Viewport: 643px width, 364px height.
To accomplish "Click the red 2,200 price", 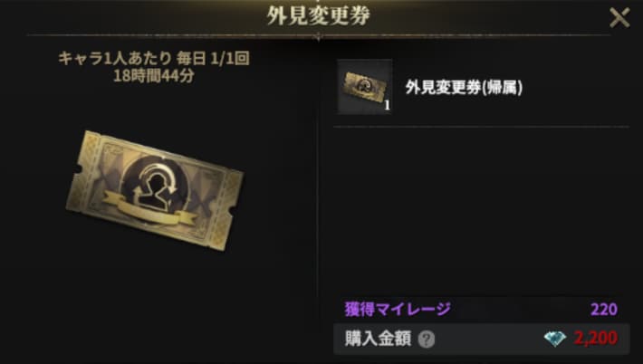I will [595, 338].
